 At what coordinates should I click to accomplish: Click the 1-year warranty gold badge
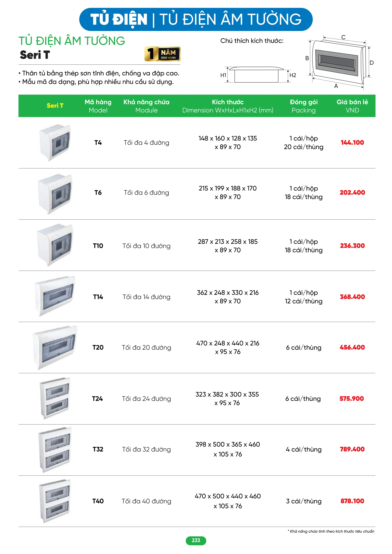162,54
